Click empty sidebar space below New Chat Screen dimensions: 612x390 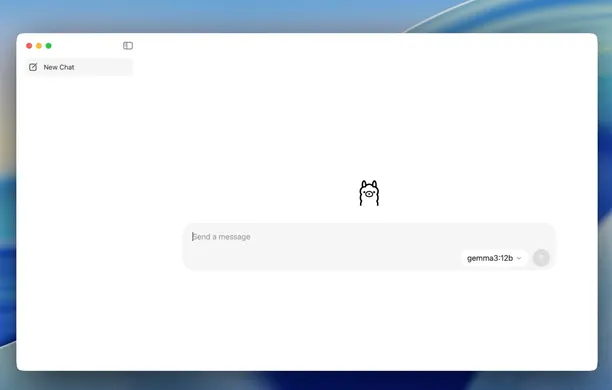click(x=78, y=215)
